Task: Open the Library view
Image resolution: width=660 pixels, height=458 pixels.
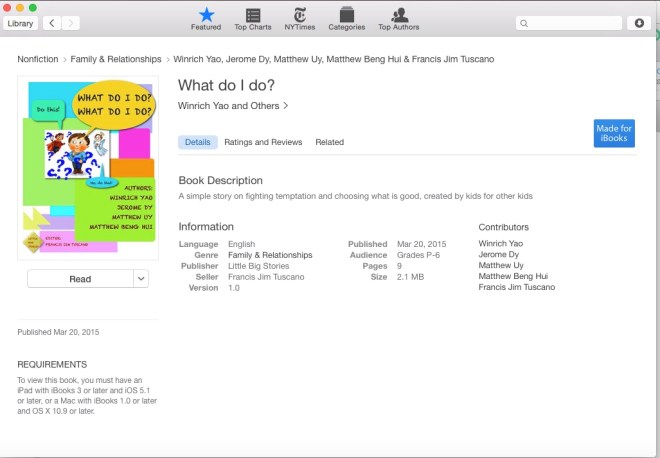Action: 20,22
